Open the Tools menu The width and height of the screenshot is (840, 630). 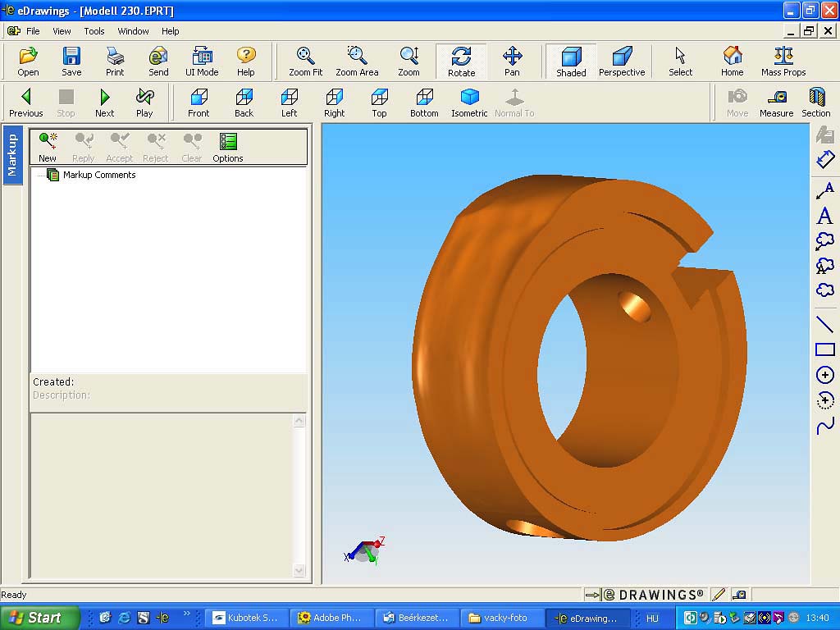tap(94, 31)
